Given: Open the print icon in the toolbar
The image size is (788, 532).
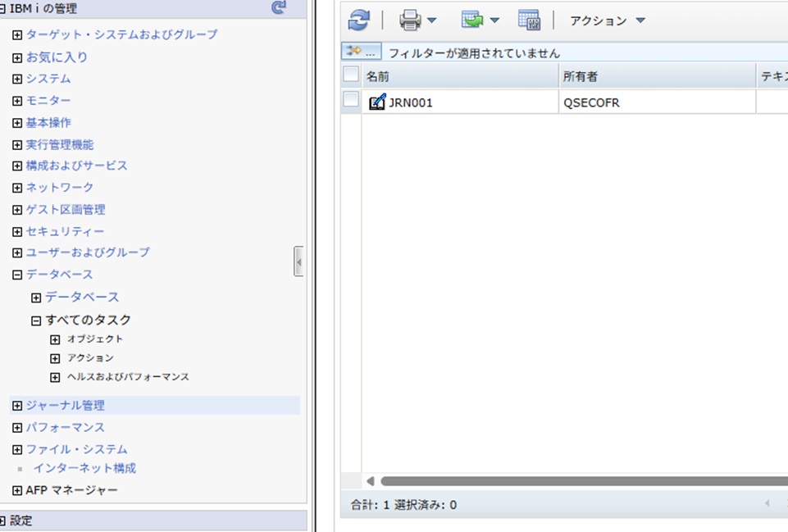Looking at the screenshot, I should (x=410, y=20).
